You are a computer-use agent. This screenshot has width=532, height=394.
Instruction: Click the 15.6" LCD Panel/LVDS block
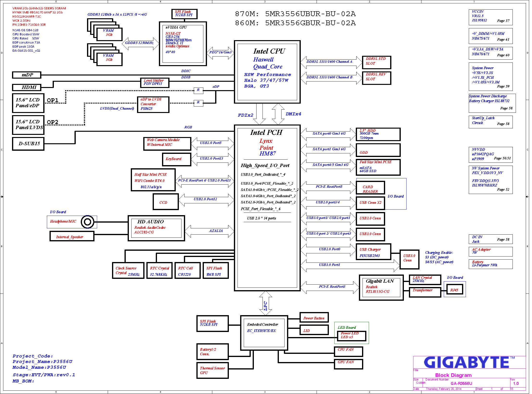pos(28,125)
